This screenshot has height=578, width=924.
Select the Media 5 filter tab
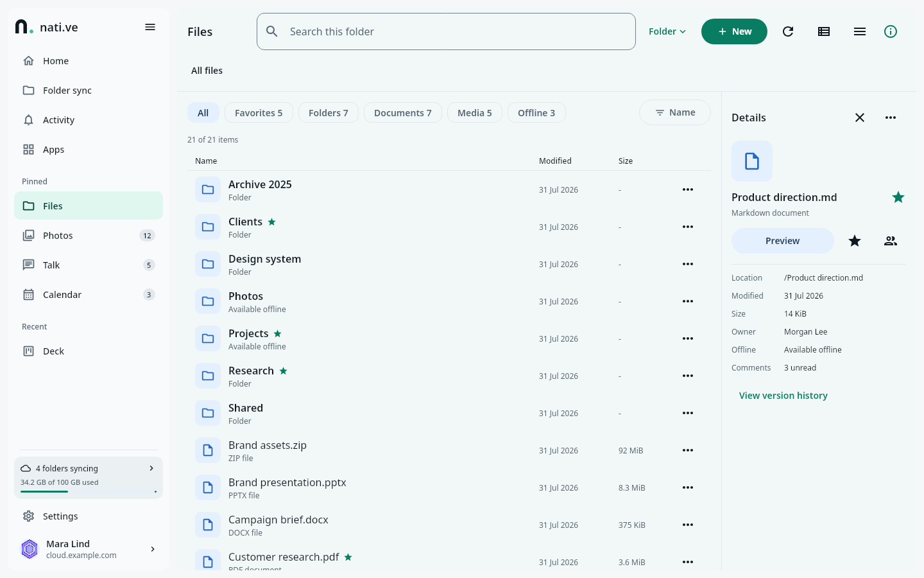click(x=475, y=113)
